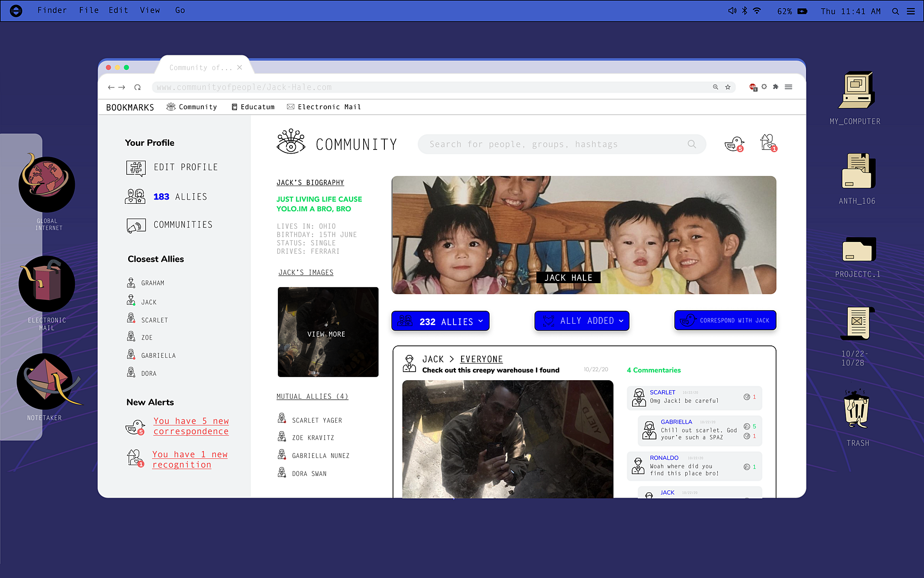Open the browser hamburger menu

pos(789,87)
